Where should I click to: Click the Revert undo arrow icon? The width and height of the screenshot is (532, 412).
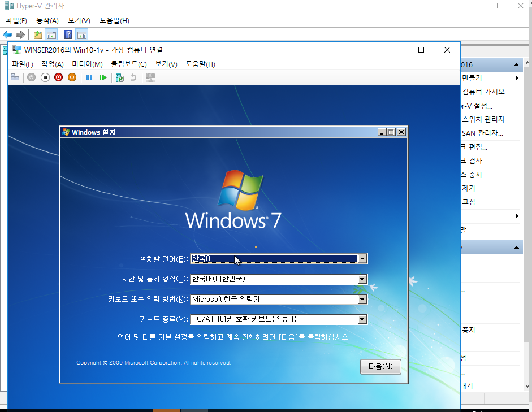tap(133, 77)
